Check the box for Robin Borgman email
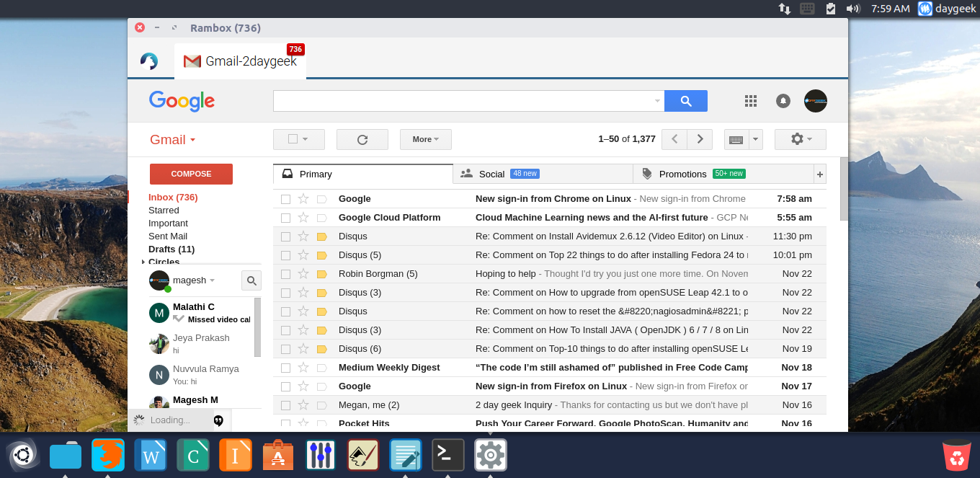The width and height of the screenshot is (980, 478). coord(286,274)
